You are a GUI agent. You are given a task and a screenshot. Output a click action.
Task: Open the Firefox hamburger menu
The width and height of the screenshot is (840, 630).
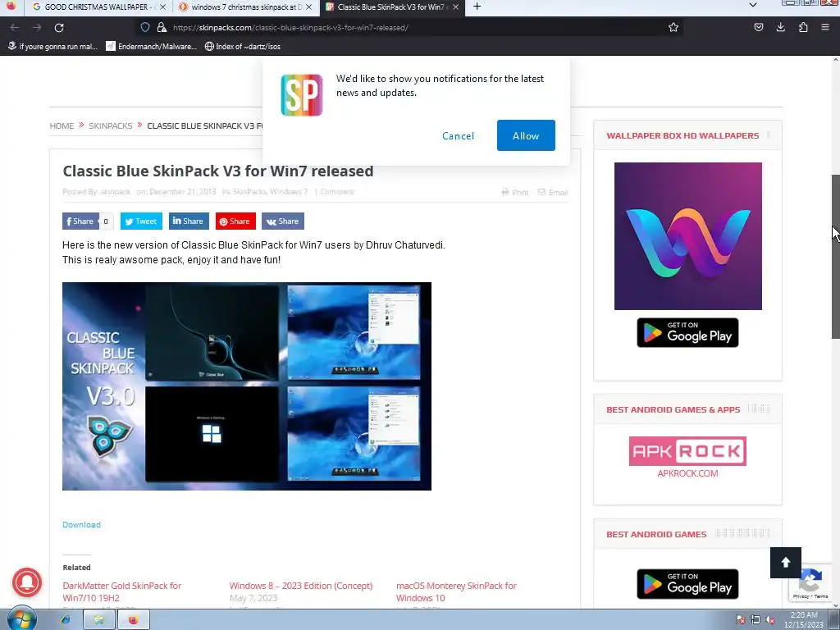(x=825, y=27)
